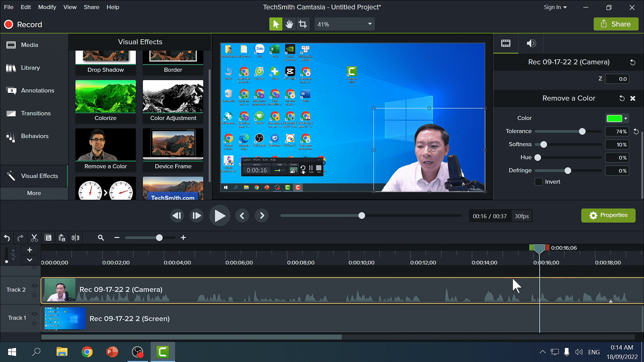Choose the Color Adjustment effect
The width and height of the screenshot is (644, 362).
(x=173, y=101)
